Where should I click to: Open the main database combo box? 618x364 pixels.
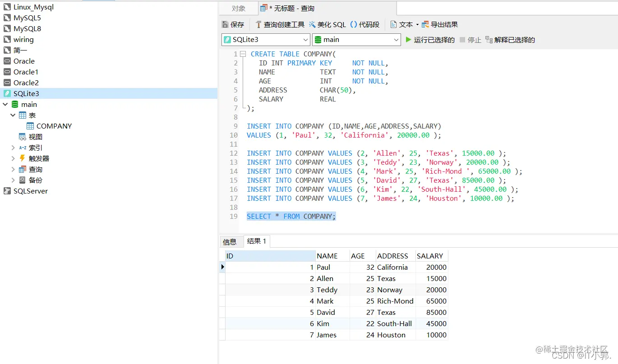click(356, 40)
